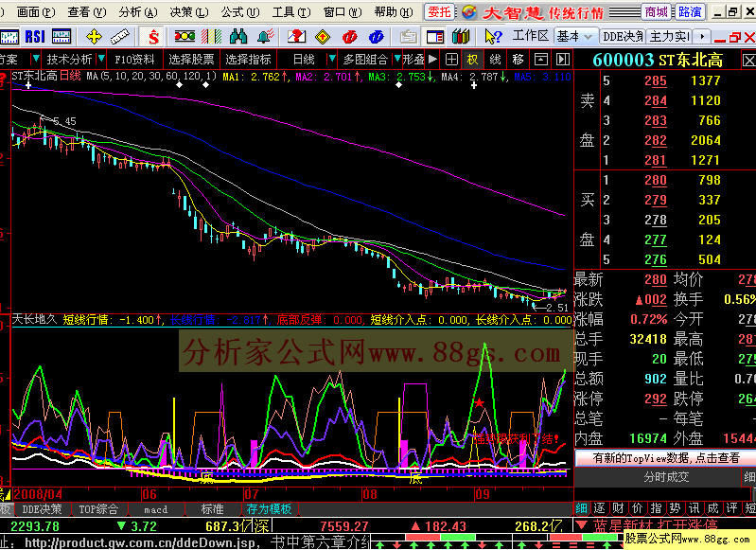Open the 帮助 menu
The width and height of the screenshot is (756, 550).
393,12
